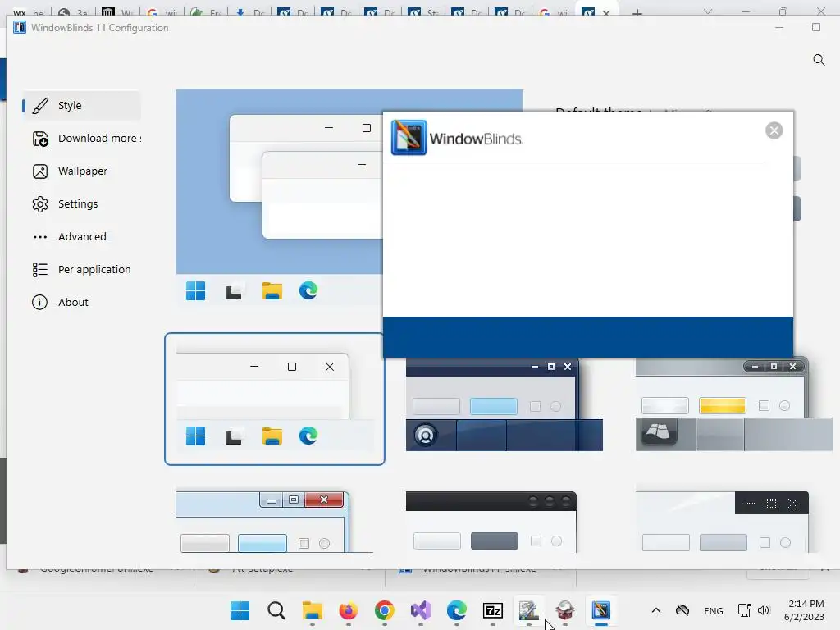The image size is (840, 630).
Task: Open File Explorer from taskbar
Action: 313,610
